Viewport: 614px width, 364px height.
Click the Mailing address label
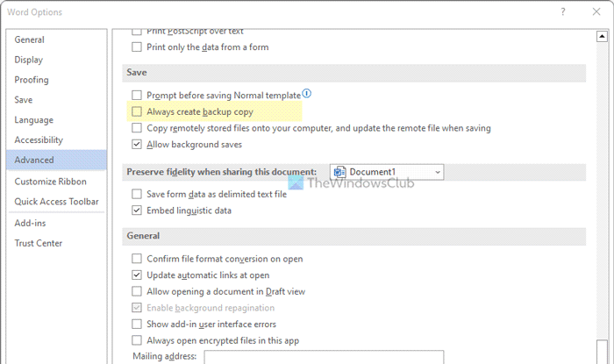click(x=165, y=356)
